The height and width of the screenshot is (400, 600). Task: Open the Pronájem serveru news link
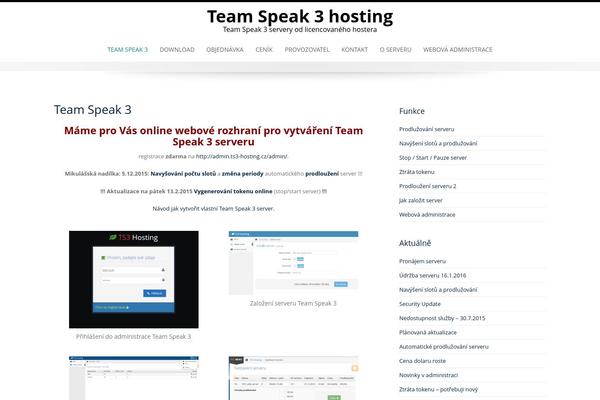tap(422, 261)
